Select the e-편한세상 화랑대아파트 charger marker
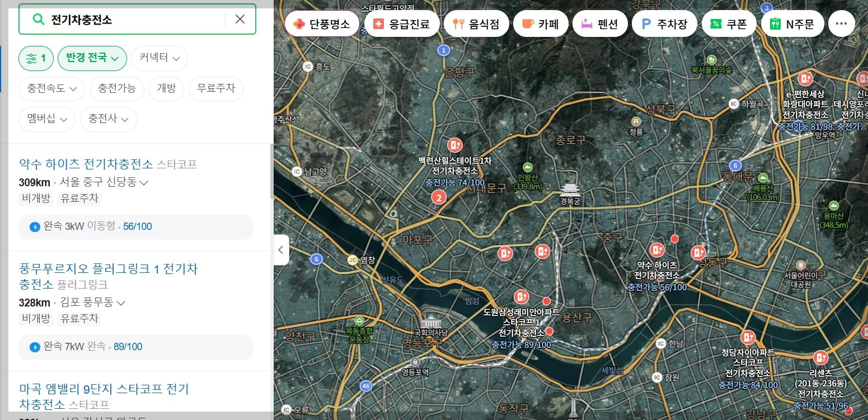This screenshot has height=420, width=868. pyautogui.click(x=805, y=78)
